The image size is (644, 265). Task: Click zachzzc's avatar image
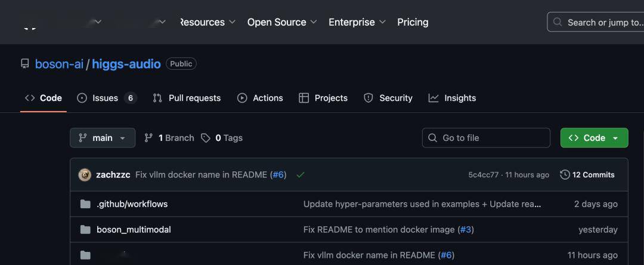pyautogui.click(x=85, y=175)
